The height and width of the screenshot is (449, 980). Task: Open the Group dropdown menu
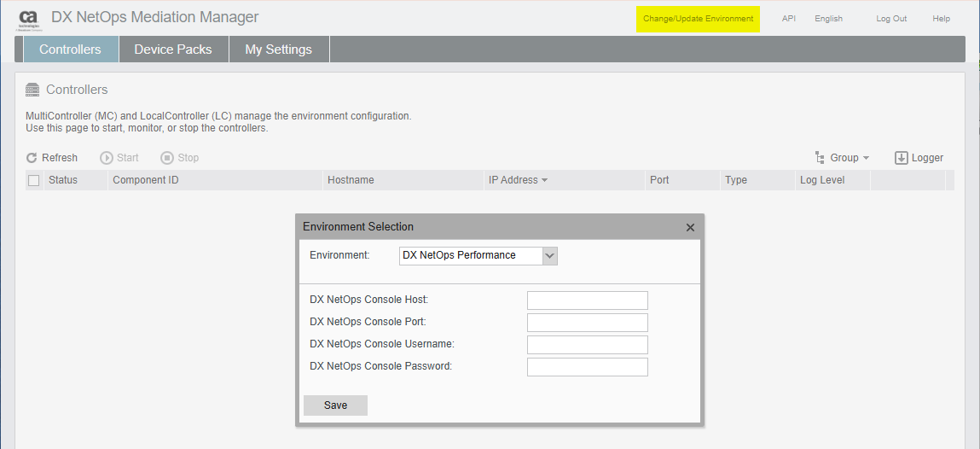(843, 158)
